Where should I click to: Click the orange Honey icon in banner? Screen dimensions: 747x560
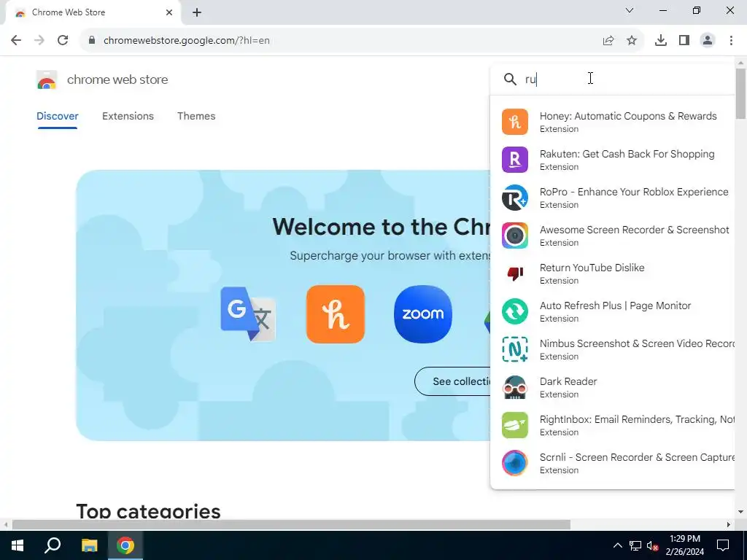coord(336,314)
